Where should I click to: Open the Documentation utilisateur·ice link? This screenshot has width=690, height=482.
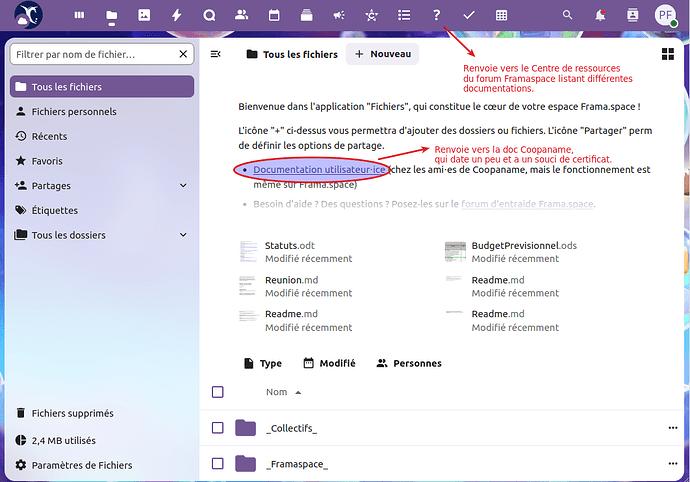pos(319,170)
